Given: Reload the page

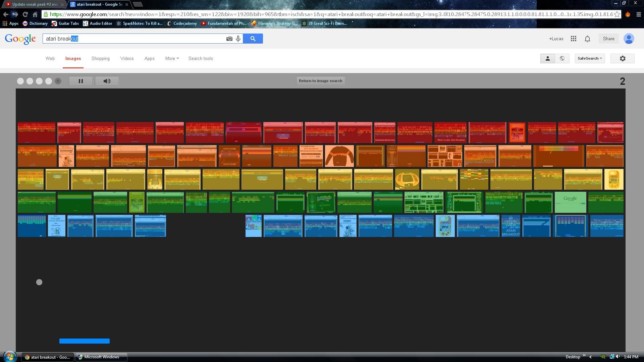Looking at the screenshot, I should [25, 14].
